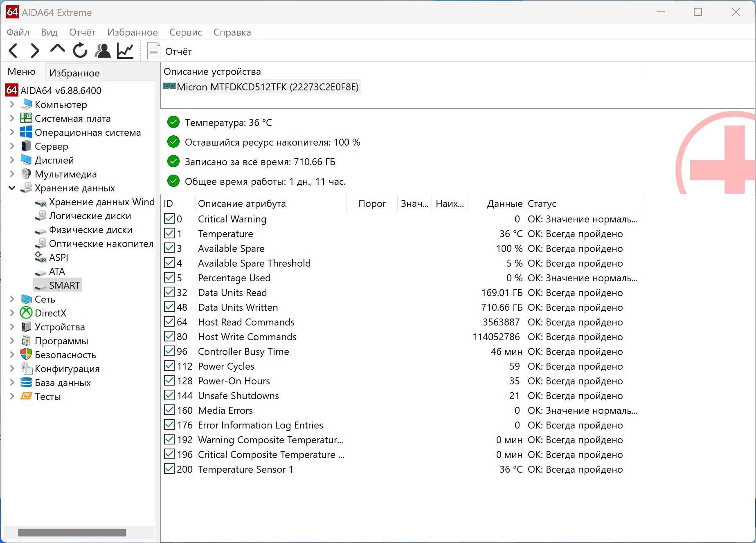Expand the Операционная система tree node

click(x=12, y=132)
